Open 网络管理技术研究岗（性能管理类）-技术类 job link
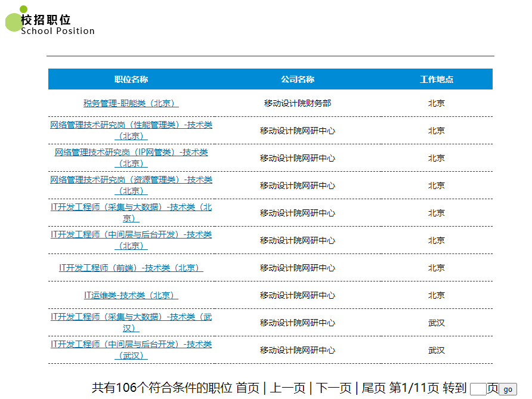532x399 pixels. (131, 131)
